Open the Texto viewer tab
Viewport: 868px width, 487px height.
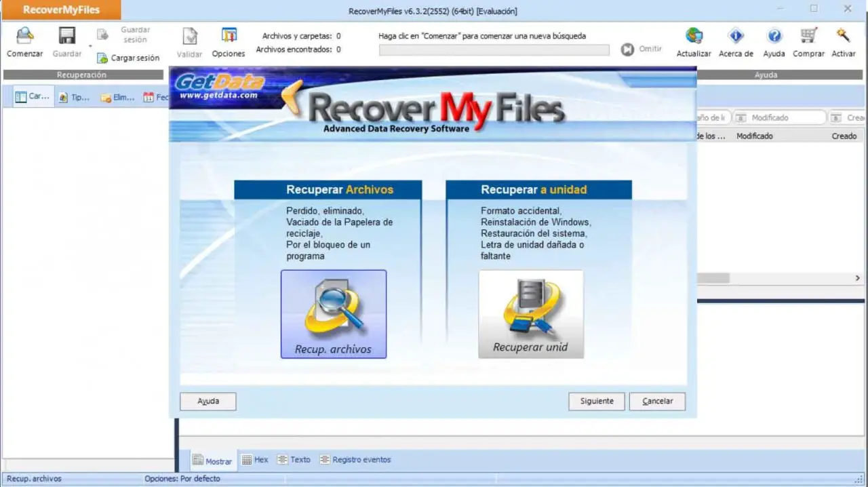pos(294,460)
